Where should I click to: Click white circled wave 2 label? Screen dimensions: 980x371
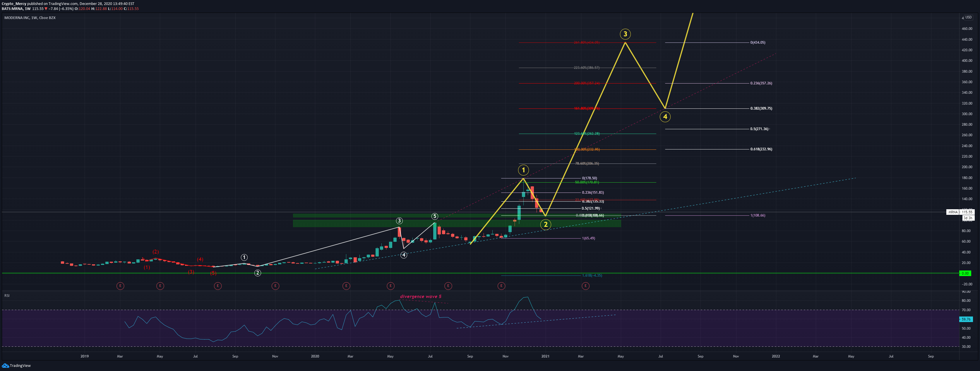258,273
